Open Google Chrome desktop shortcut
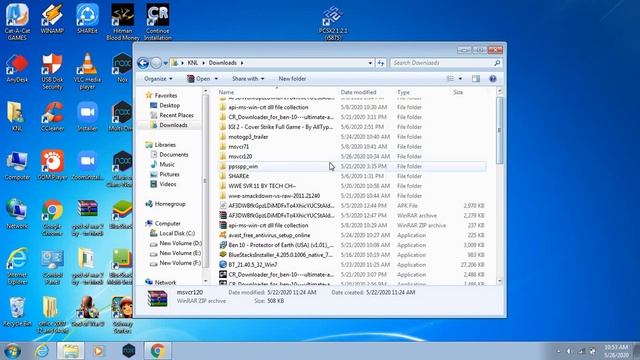Viewport: 640px width, 360px height. 52,218
